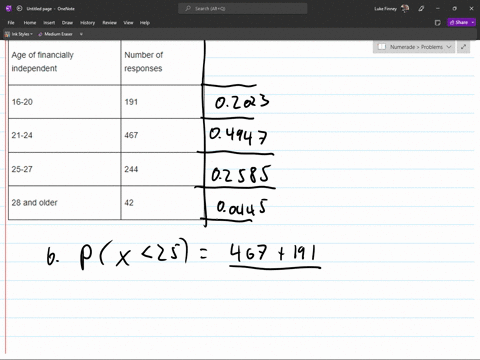Click the Ink Styles icon
Image resolution: width=480 pixels, height=360 pixels.
[x=7, y=34]
